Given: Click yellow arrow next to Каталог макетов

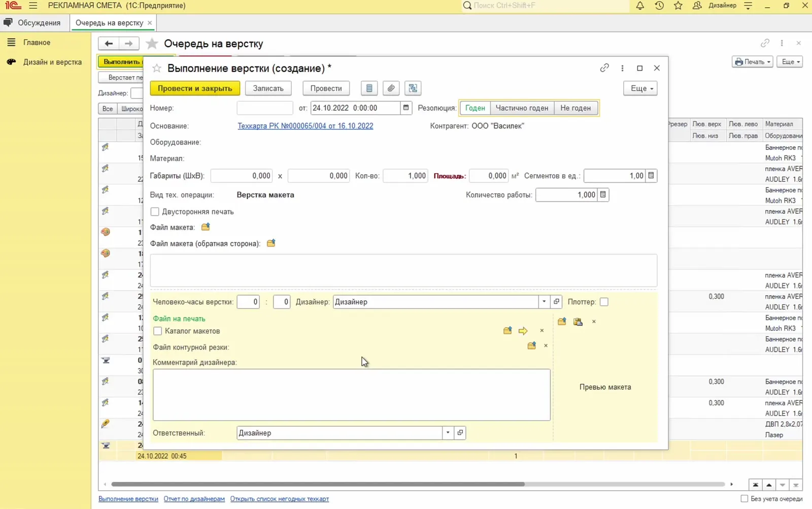Looking at the screenshot, I should [523, 331].
